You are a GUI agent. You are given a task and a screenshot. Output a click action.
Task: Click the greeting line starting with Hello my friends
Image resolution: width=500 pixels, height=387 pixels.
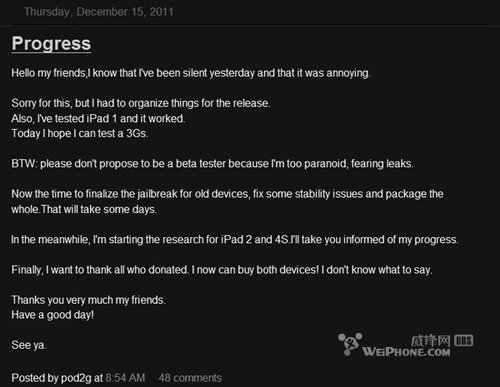[191, 73]
